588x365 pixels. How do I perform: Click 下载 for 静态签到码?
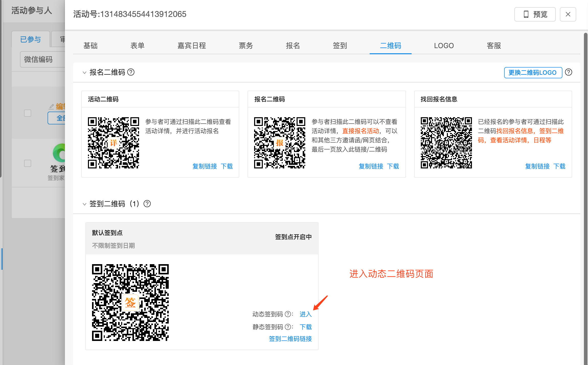pos(306,327)
